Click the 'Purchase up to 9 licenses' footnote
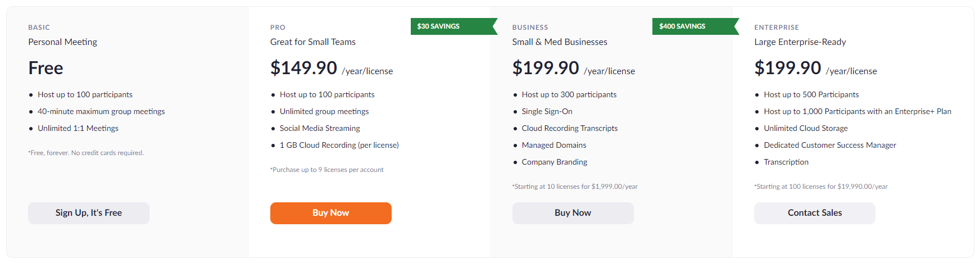This screenshot has width=980, height=263. [328, 170]
